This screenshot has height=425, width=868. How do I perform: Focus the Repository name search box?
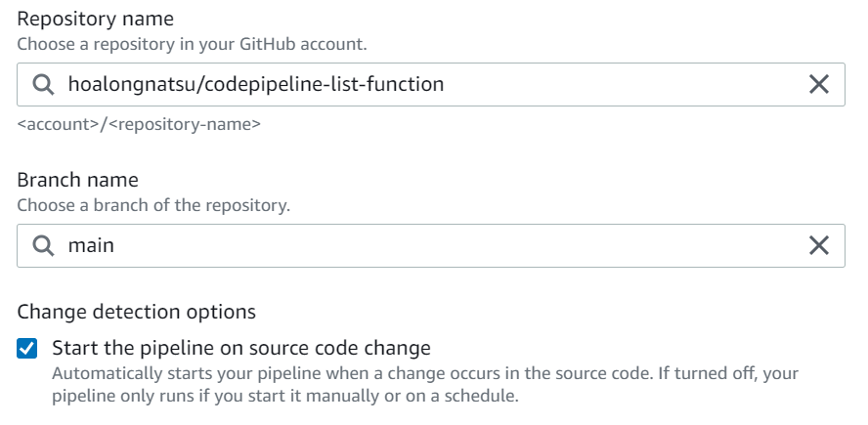pos(586,85)
